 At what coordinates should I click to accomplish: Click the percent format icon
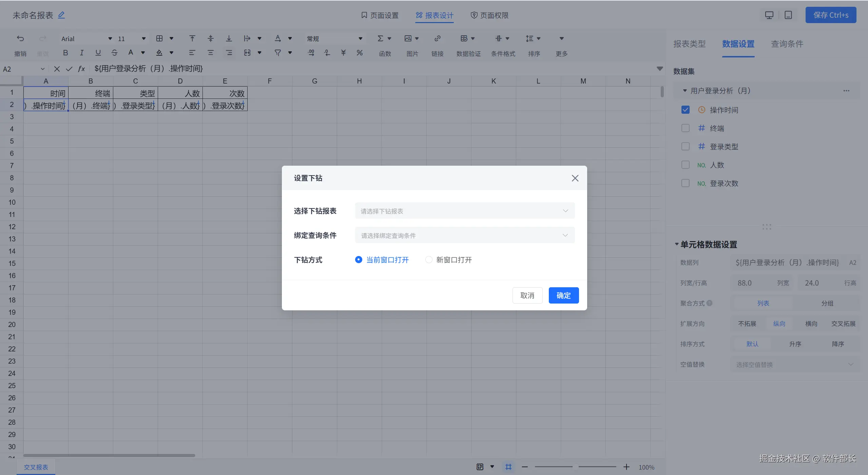click(360, 53)
